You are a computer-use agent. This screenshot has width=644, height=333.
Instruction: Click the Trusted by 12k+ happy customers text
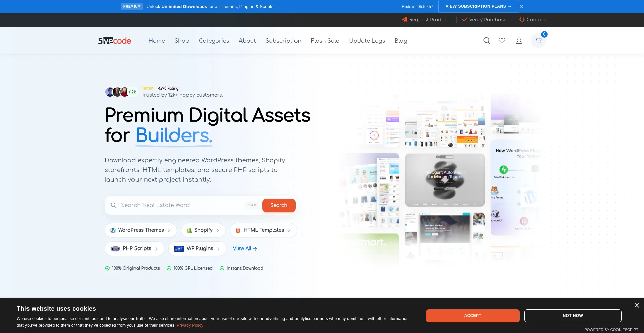(182, 95)
